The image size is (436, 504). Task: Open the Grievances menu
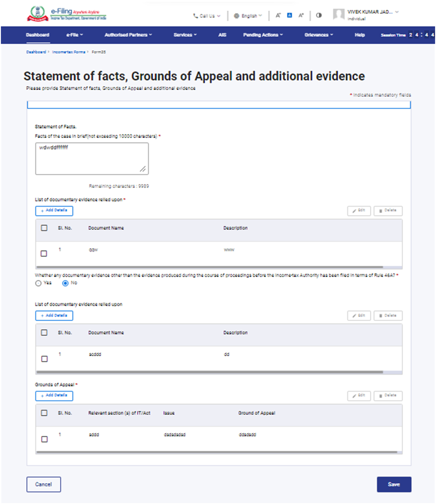[x=318, y=35]
